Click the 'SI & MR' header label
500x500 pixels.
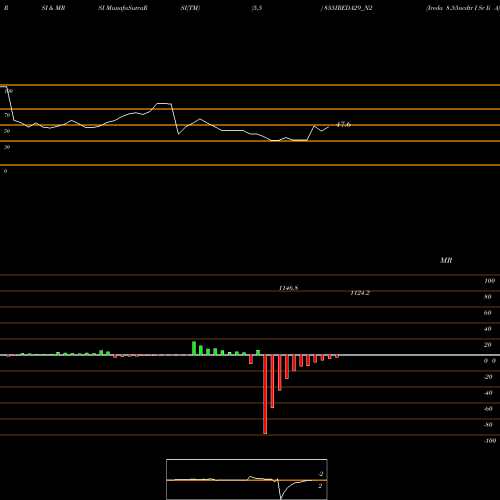coord(53,8)
